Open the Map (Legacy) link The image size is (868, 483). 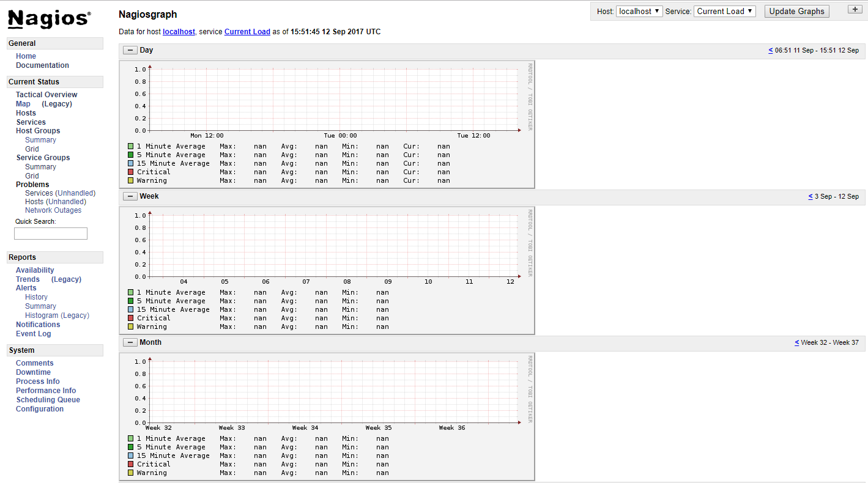(57, 104)
